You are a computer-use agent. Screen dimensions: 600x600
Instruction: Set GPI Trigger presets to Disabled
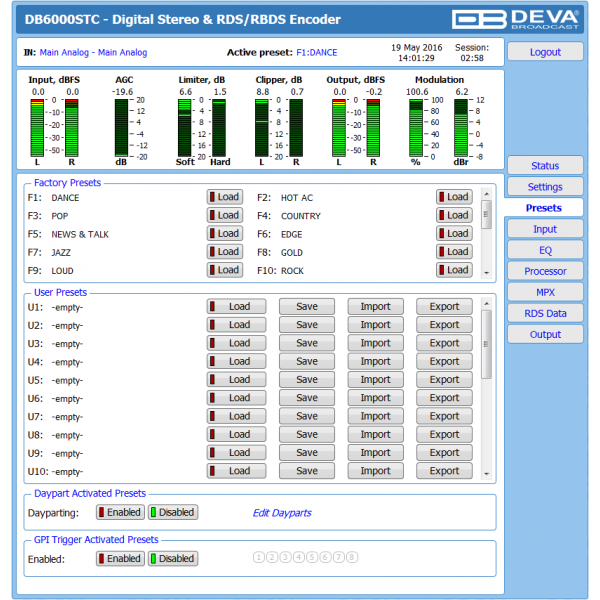173,559
